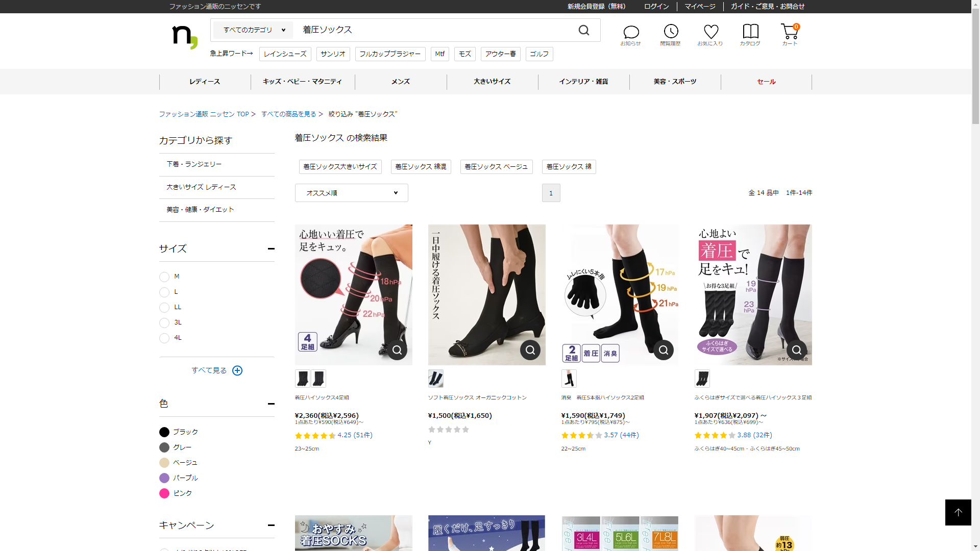Viewport: 980px width, 551px height.
Task: Click the ログイン link
Action: click(656, 7)
